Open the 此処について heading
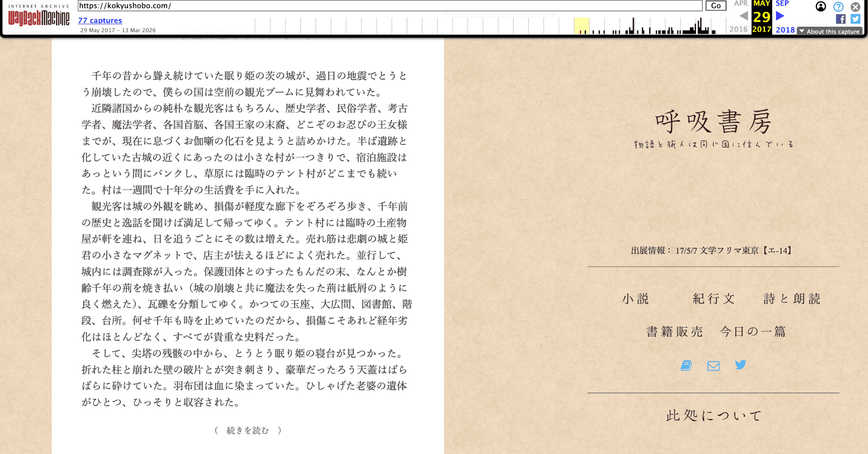868x454 pixels. pyautogui.click(x=713, y=415)
